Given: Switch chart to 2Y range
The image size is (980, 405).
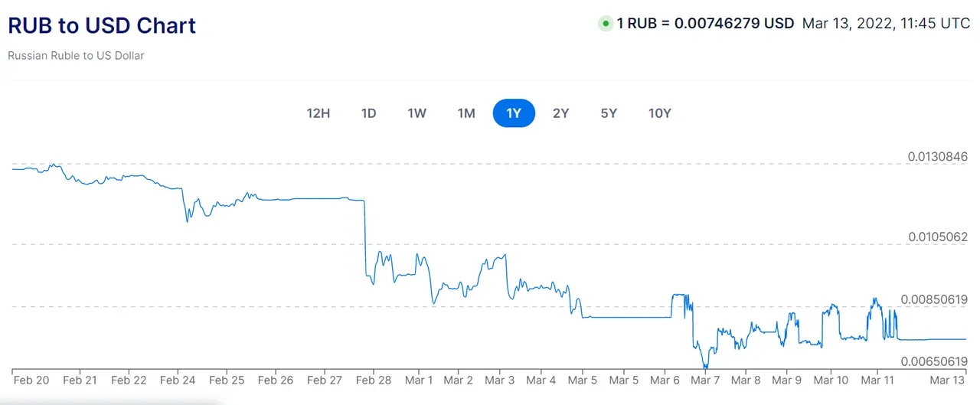Looking at the screenshot, I should 561,113.
